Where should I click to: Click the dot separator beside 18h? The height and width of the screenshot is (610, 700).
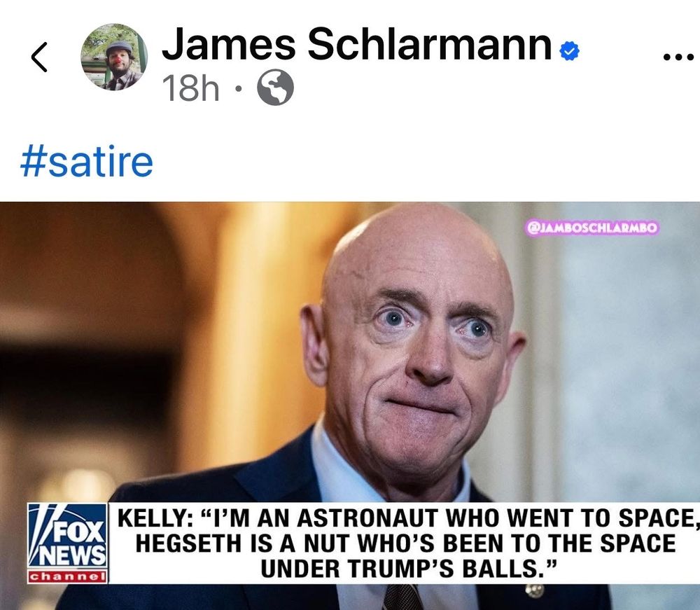239,88
